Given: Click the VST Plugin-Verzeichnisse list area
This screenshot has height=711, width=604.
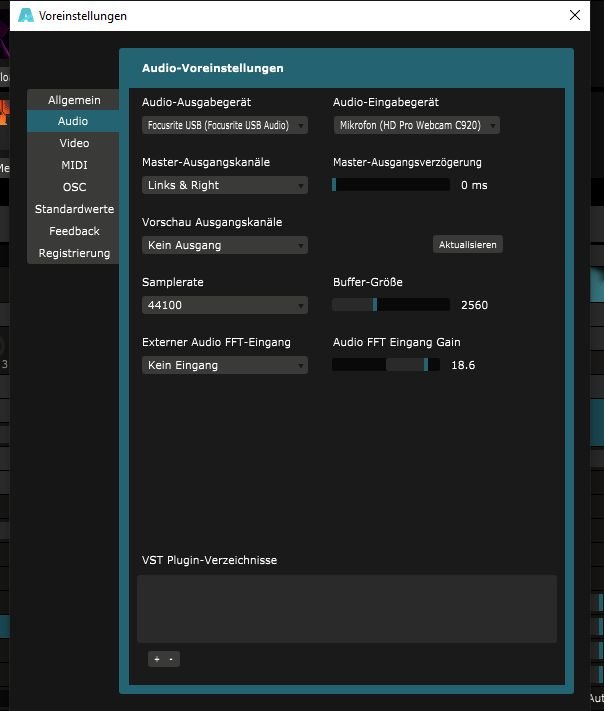Looking at the screenshot, I should coord(346,608).
